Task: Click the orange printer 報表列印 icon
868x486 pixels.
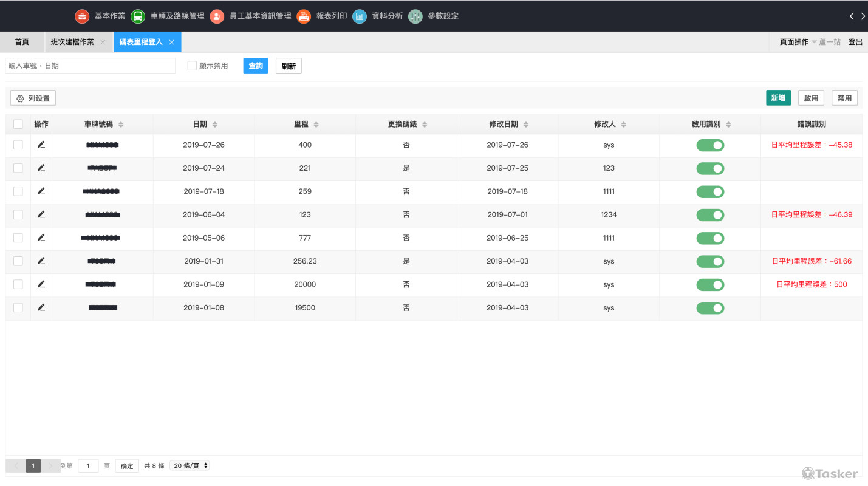Action: (x=304, y=16)
